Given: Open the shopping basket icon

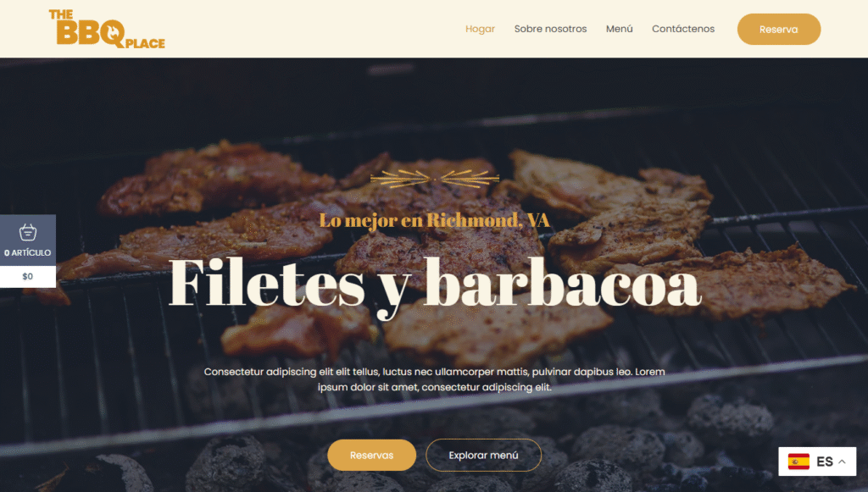Looking at the screenshot, I should pos(28,232).
